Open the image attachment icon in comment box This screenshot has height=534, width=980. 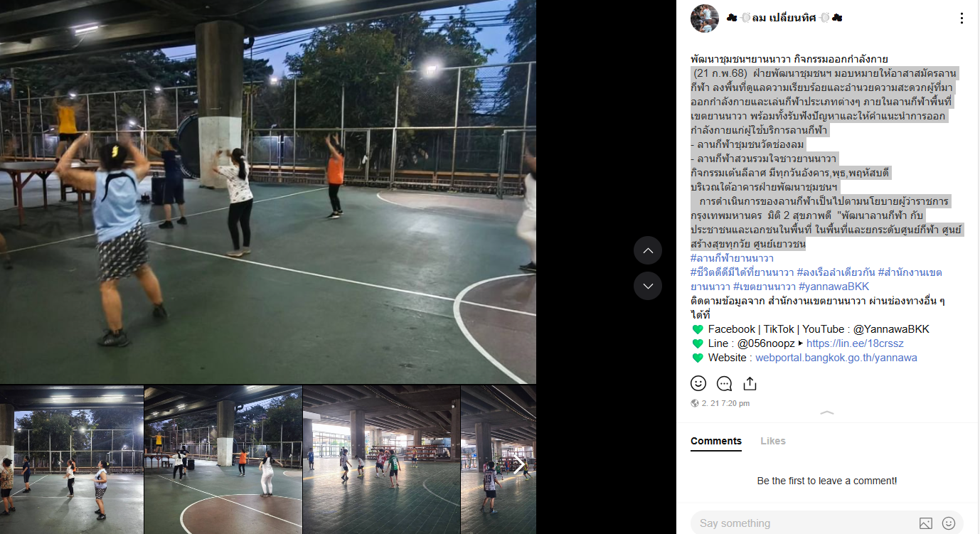pyautogui.click(x=925, y=523)
